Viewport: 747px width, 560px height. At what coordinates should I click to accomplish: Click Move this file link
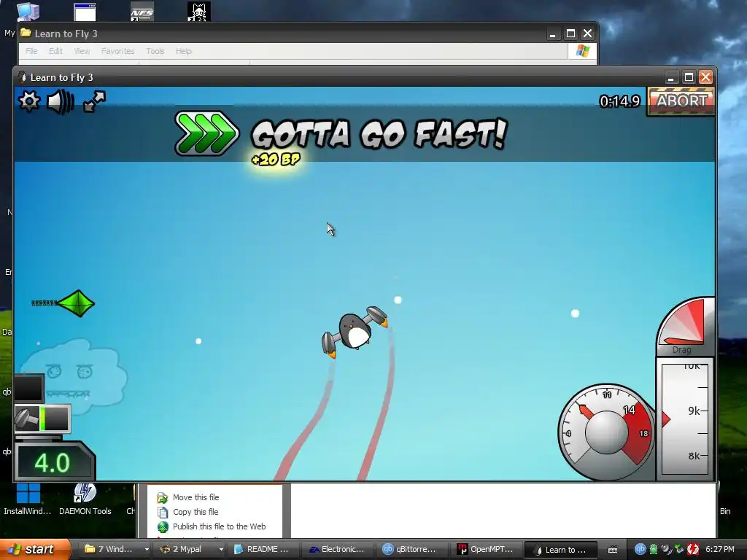(196, 497)
